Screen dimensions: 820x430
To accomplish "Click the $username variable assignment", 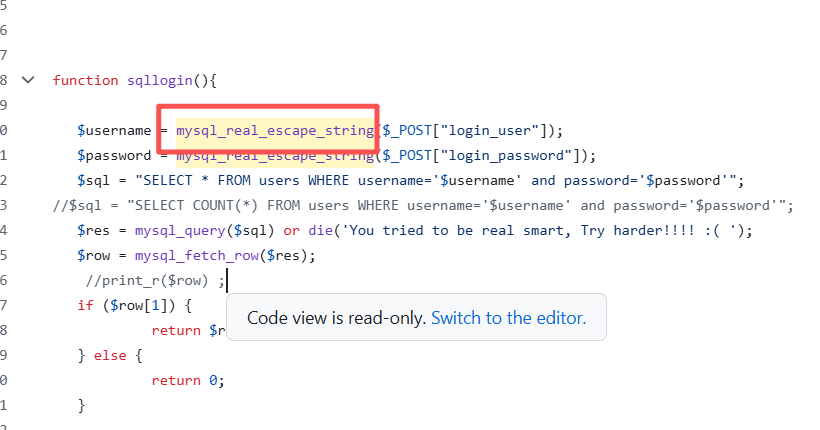I will (114, 130).
